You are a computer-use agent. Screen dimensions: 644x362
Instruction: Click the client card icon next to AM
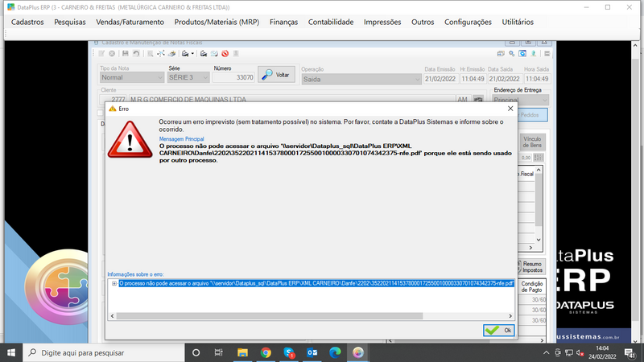(478, 99)
